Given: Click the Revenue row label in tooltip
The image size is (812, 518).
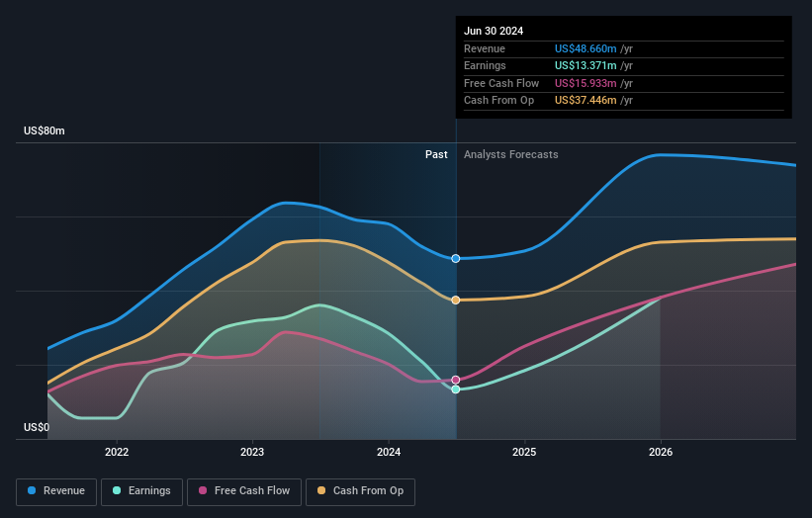Looking at the screenshot, I should click(485, 48).
